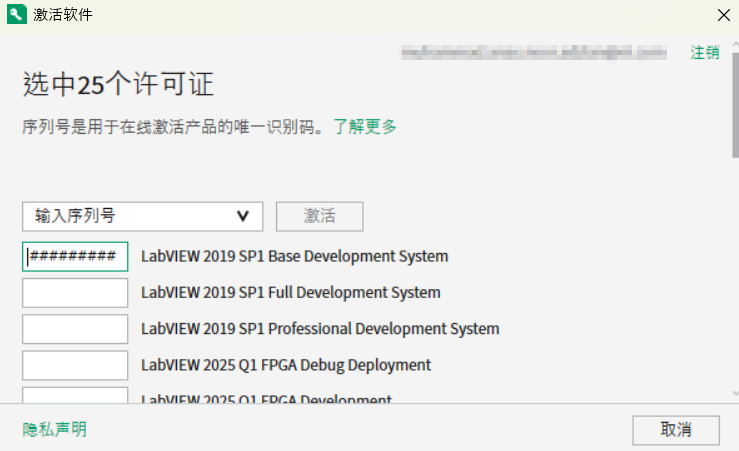Click the blurred account email text
739x451 pixels.
coord(533,52)
